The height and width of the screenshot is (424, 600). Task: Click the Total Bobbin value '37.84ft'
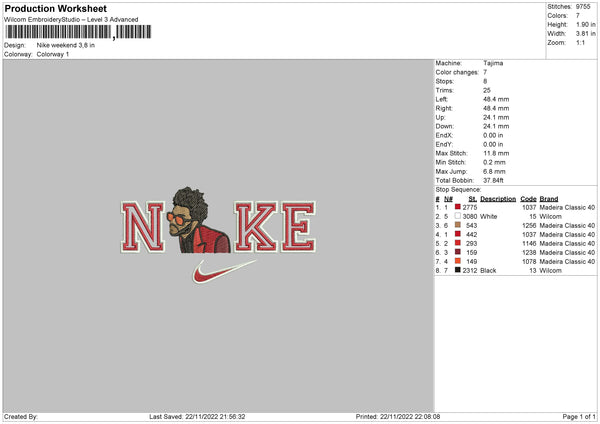click(493, 180)
